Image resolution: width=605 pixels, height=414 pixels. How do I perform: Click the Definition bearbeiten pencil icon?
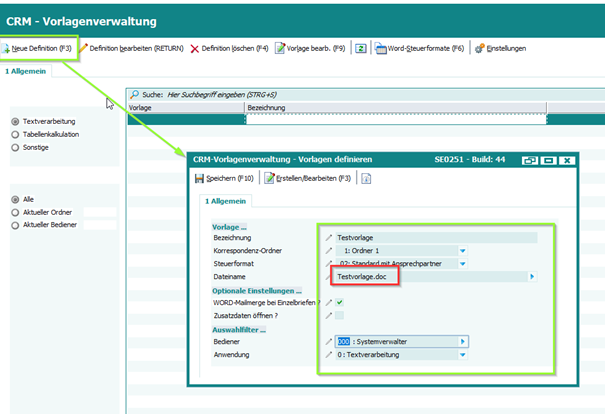[83, 48]
